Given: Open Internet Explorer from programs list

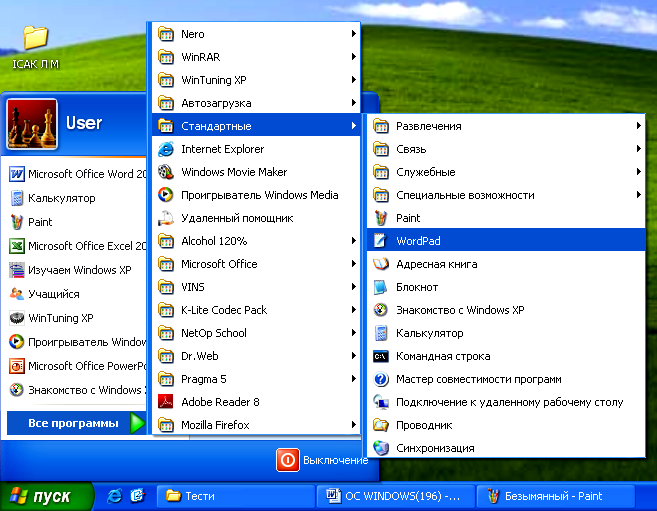Looking at the screenshot, I should click(x=256, y=149).
